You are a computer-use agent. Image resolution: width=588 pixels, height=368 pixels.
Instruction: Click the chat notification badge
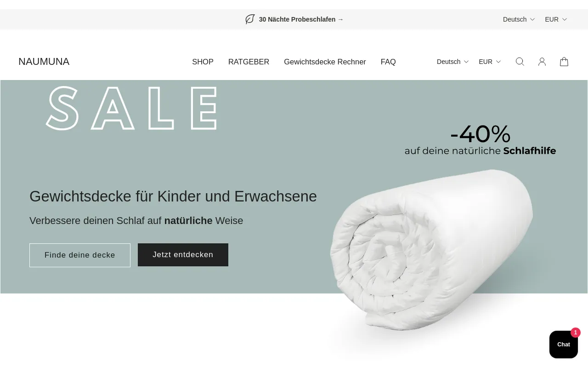coord(576,333)
